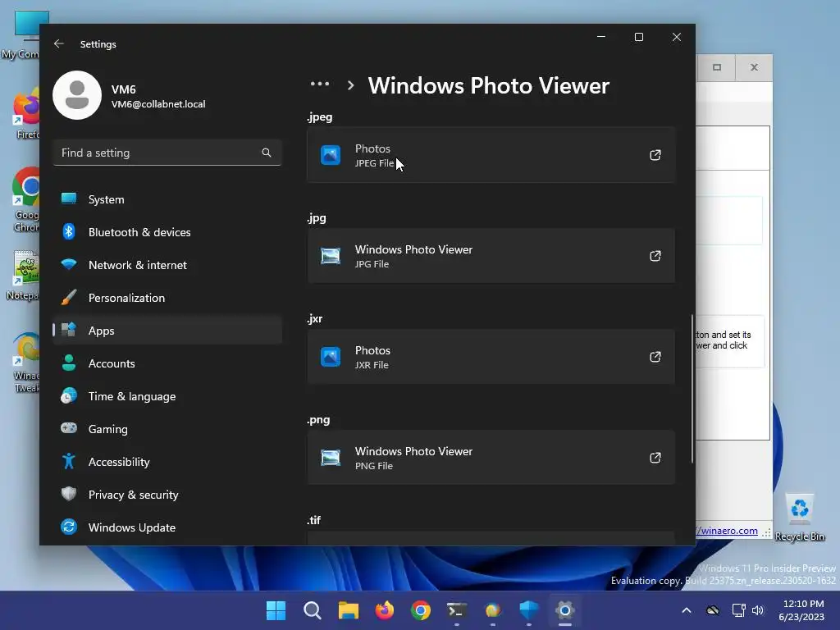Viewport: 840px width, 630px height.
Task: Open Bluetooth & devices settings
Action: (x=167, y=232)
